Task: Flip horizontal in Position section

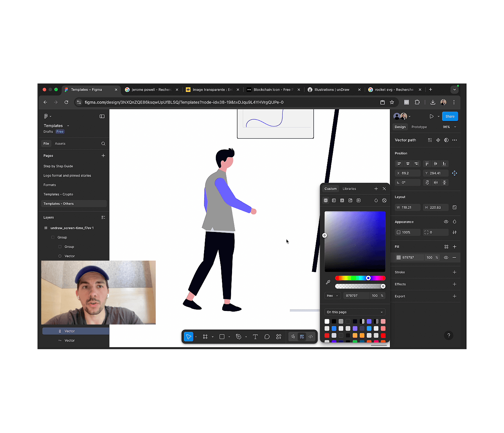Action: pyautogui.click(x=436, y=183)
